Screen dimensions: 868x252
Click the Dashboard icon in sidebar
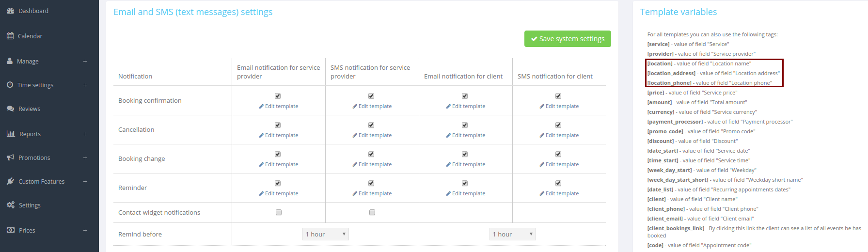(10, 11)
